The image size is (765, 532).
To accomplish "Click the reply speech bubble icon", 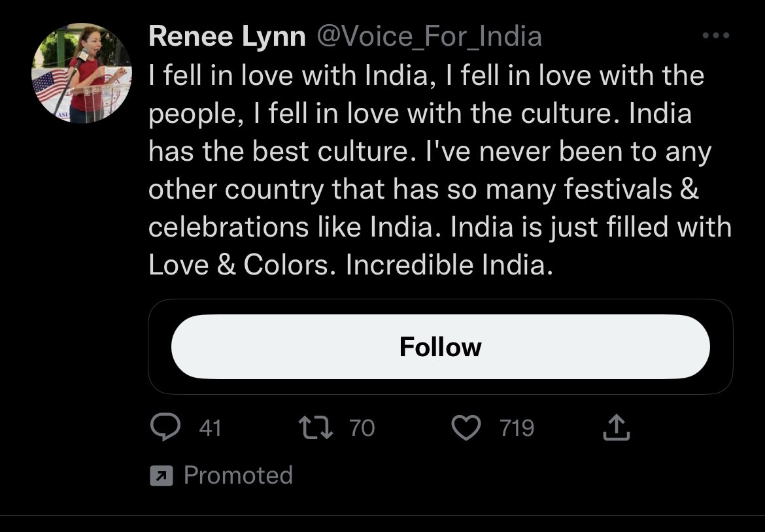I will coord(165,427).
